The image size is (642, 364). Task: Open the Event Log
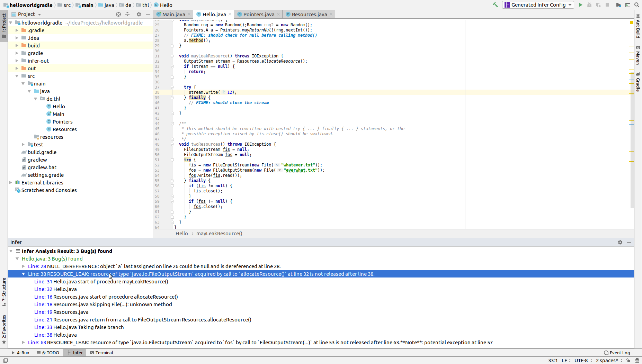coord(617,353)
